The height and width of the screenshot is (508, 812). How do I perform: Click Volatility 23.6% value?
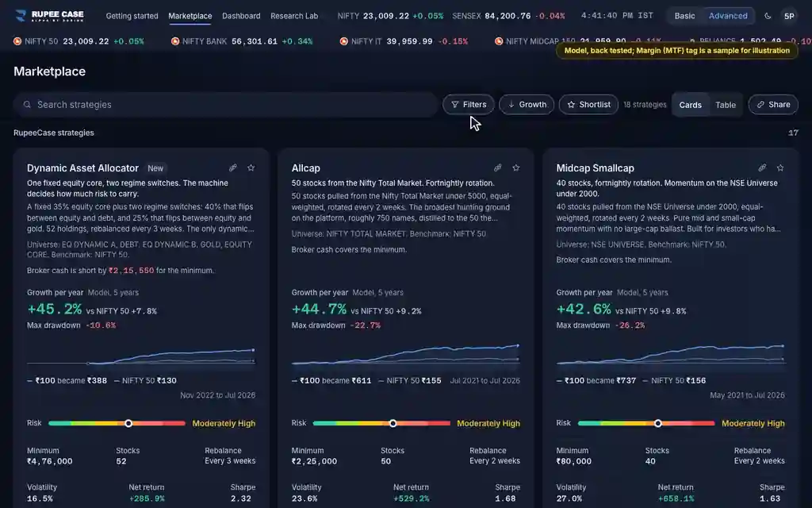click(x=304, y=498)
